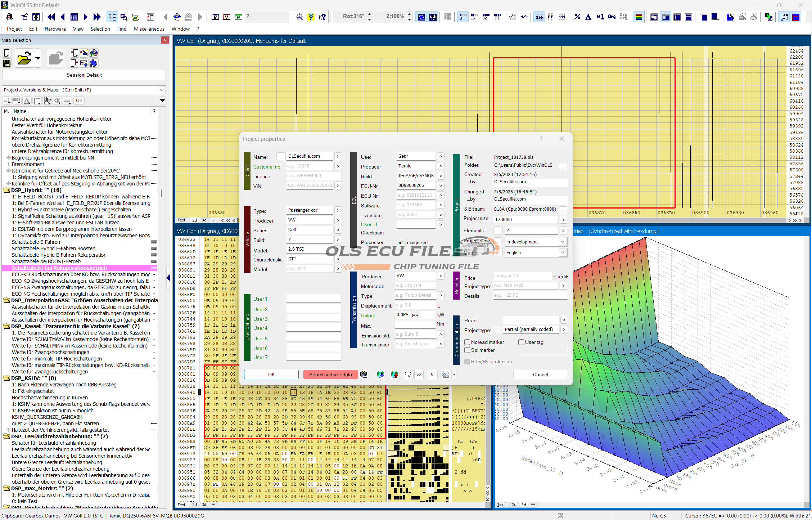
Task: Select the 16-bit display mode icon
Action: pos(474,17)
